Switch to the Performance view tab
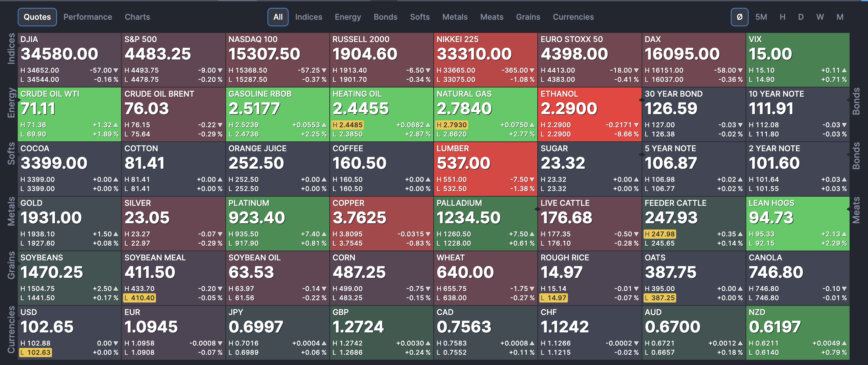 pyautogui.click(x=88, y=17)
